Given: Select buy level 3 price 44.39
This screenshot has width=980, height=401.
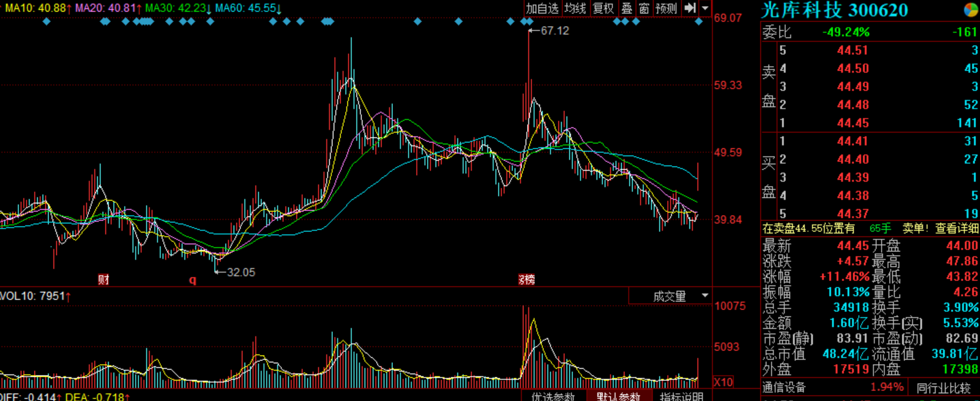Looking at the screenshot, I should 853,177.
